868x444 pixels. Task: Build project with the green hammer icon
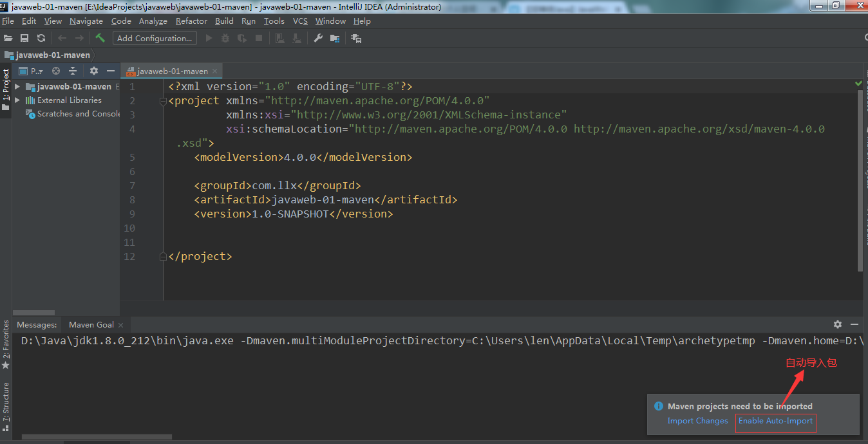click(x=100, y=38)
